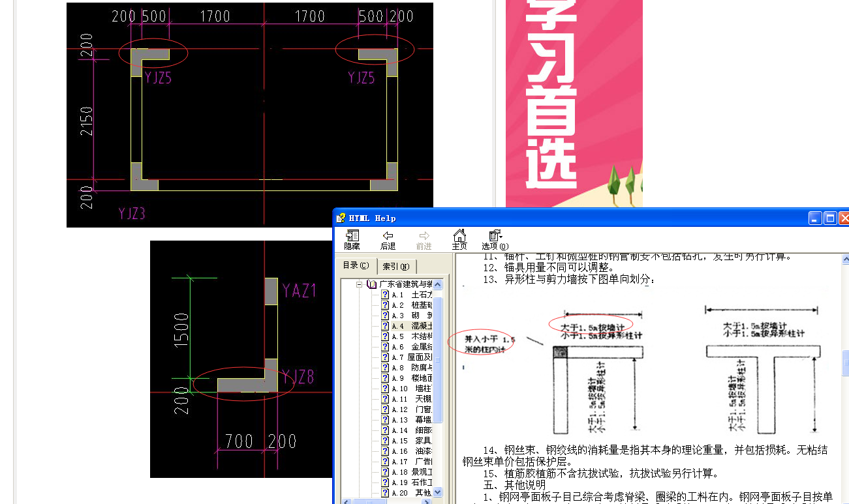Click the top CAD drawing with YJZ5 columns
The width and height of the screenshot is (849, 504).
tap(250, 115)
